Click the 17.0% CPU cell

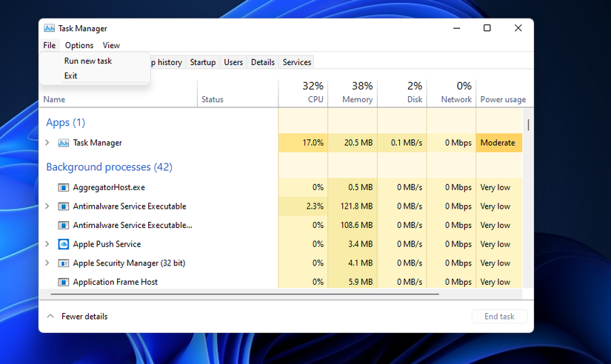(x=303, y=143)
